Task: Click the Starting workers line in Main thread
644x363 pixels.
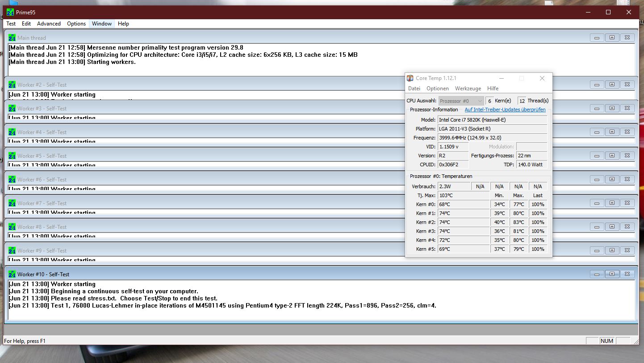Action: (x=72, y=62)
